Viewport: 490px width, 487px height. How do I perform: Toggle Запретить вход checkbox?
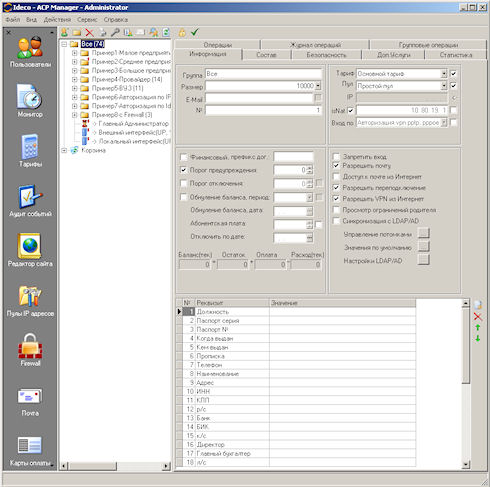click(336, 156)
